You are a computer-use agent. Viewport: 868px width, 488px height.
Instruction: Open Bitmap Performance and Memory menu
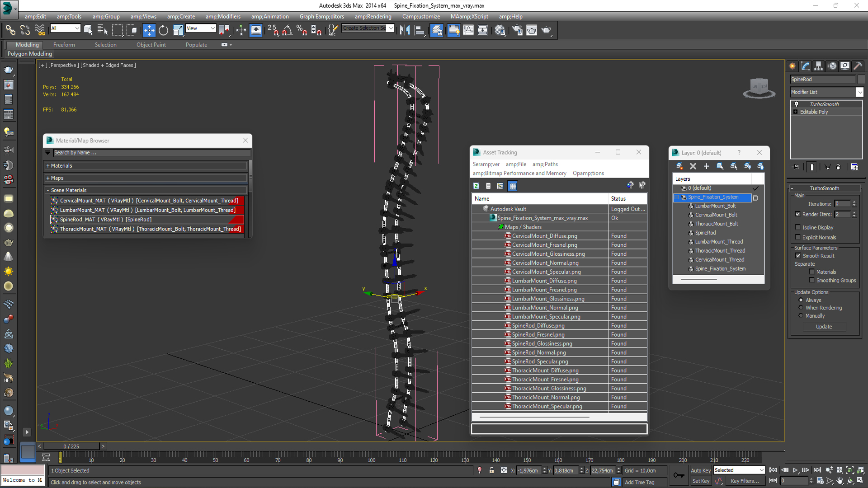pos(519,173)
